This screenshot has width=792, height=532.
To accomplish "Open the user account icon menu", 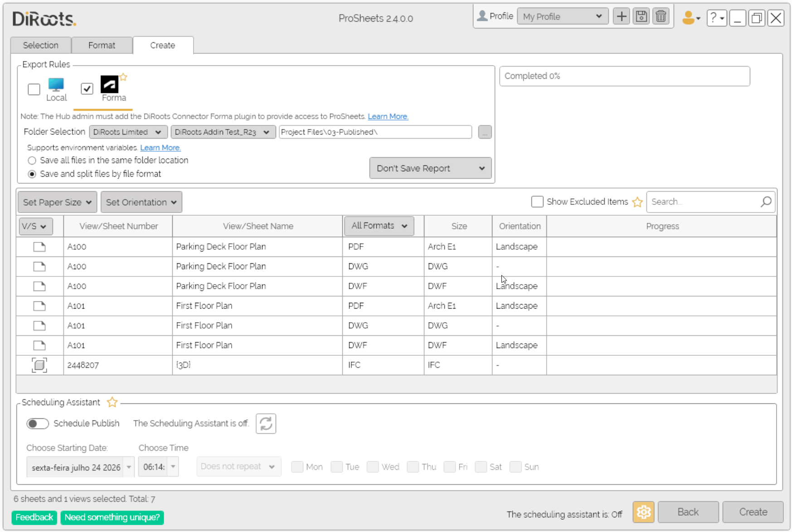I will click(691, 18).
